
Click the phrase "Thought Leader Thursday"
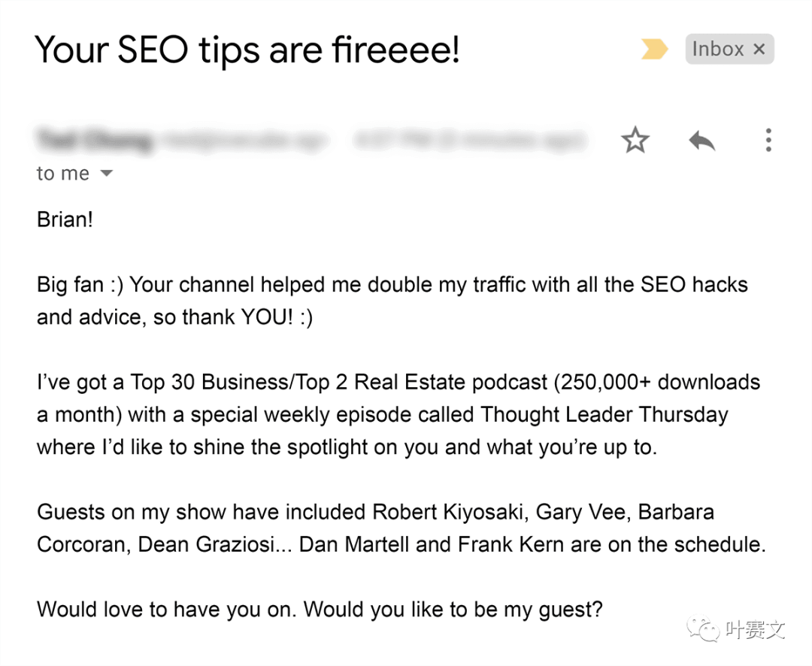pos(604,415)
